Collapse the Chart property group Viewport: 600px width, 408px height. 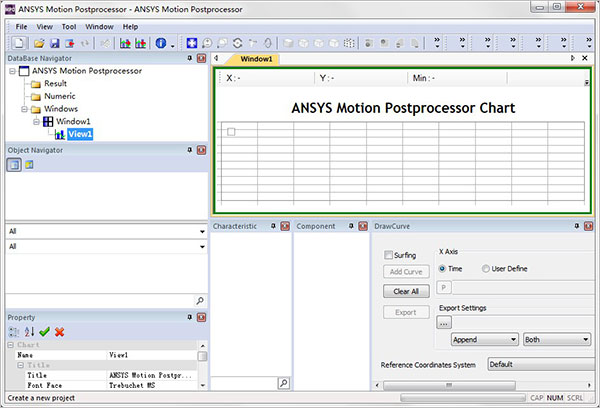tap(11, 345)
